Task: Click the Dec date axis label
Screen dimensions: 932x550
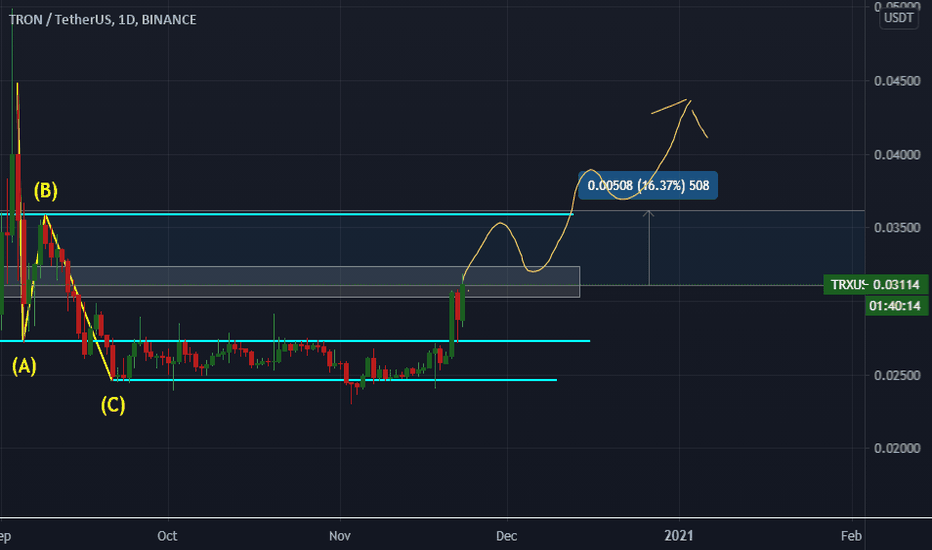Action: coord(506,536)
